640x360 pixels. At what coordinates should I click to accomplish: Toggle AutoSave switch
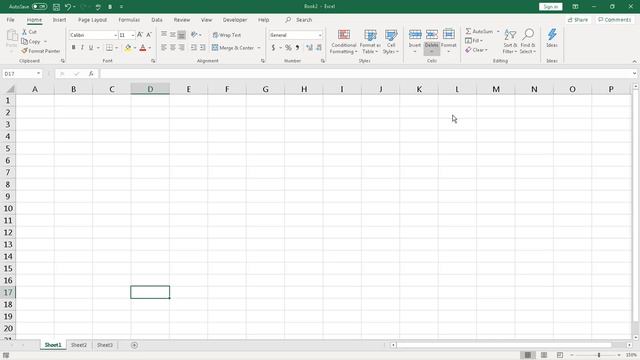tap(39, 7)
